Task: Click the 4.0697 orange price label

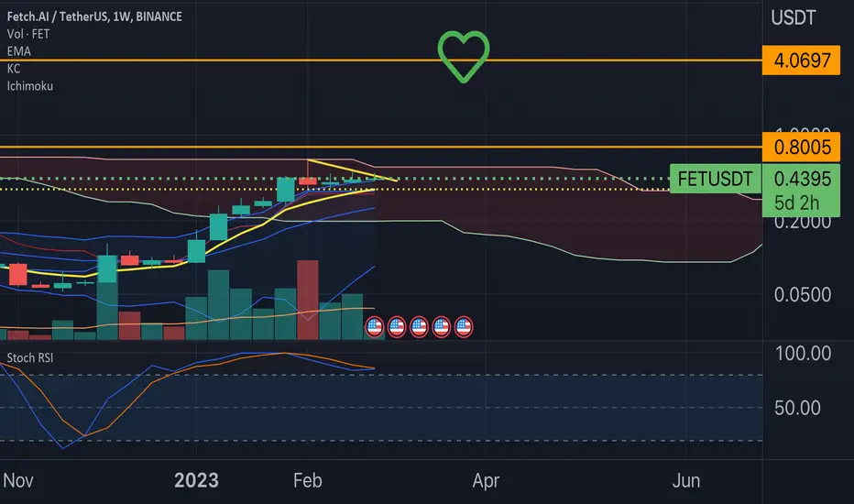Action: pos(801,60)
